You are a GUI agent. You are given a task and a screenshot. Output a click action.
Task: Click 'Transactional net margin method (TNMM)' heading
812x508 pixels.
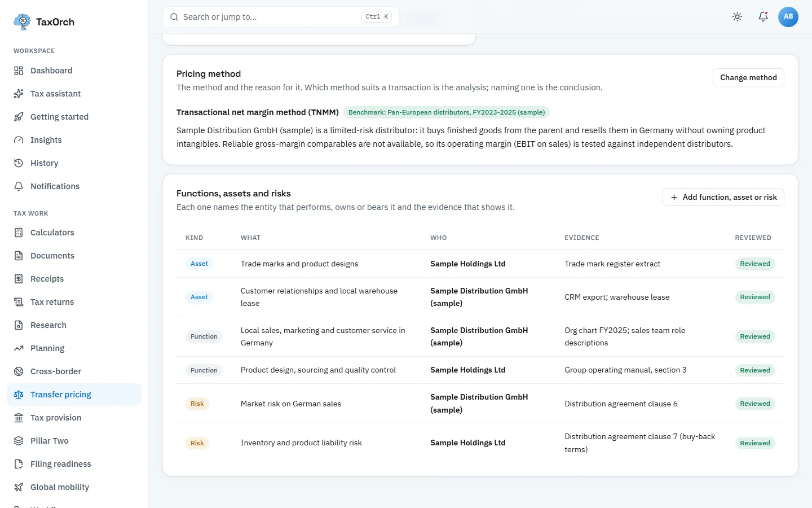258,112
